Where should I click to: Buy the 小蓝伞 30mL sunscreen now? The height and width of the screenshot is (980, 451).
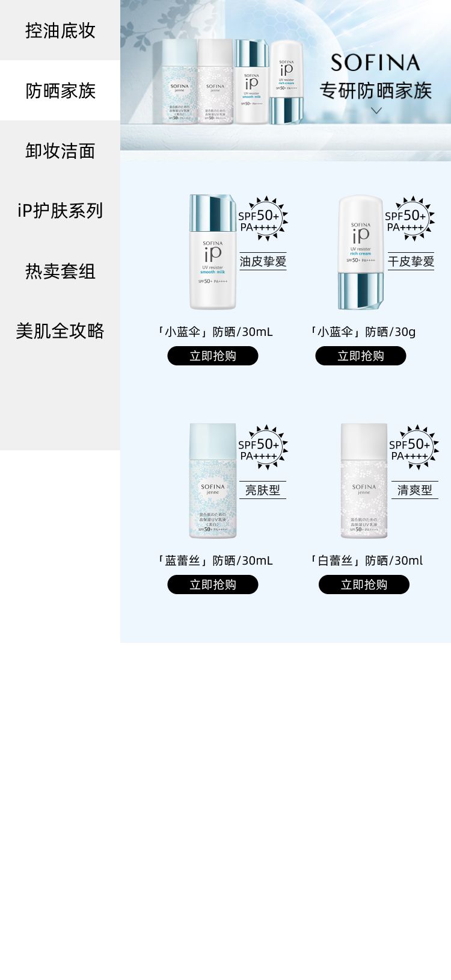(x=213, y=356)
